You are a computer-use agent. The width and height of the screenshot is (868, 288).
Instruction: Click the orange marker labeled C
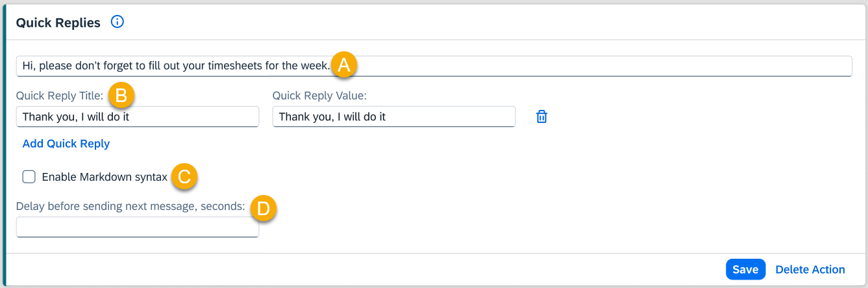point(184,177)
